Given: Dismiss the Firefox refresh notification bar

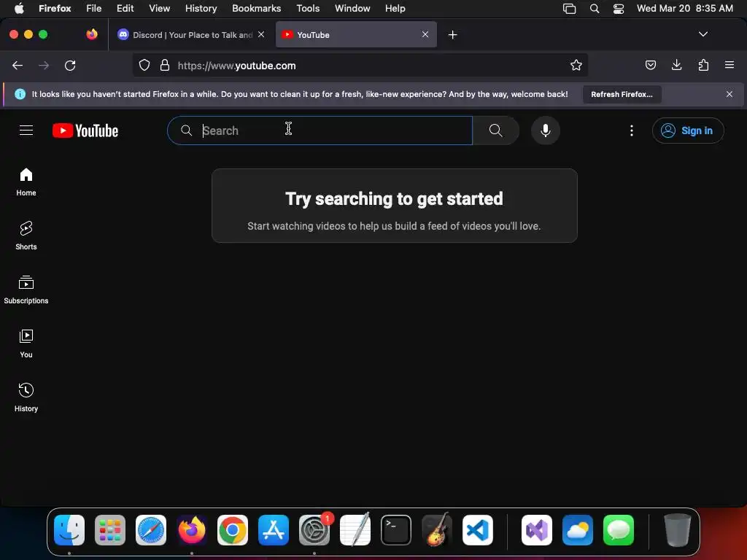Looking at the screenshot, I should pos(729,94).
